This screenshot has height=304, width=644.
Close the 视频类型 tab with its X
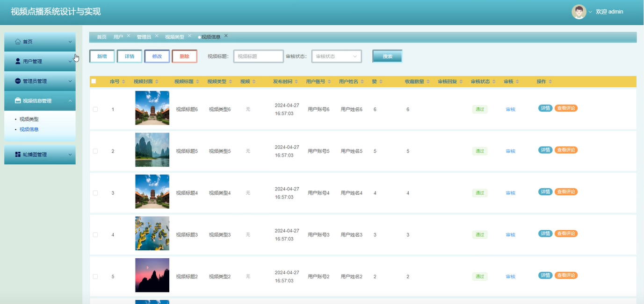pyautogui.click(x=189, y=35)
